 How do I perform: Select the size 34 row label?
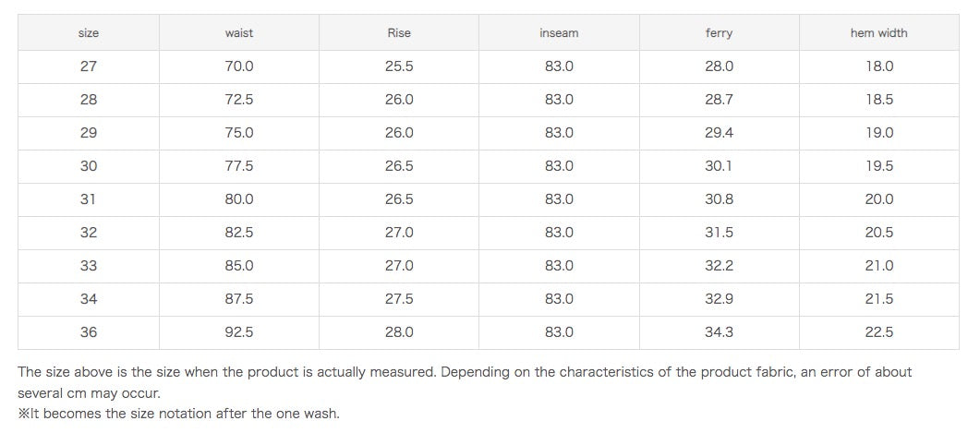coord(89,299)
